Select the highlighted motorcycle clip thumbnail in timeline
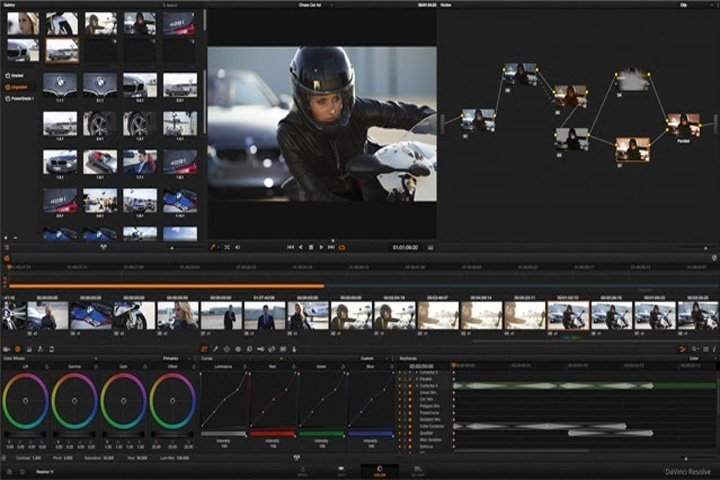Screen dimensions: 720x480 pyautogui.click(x=568, y=316)
